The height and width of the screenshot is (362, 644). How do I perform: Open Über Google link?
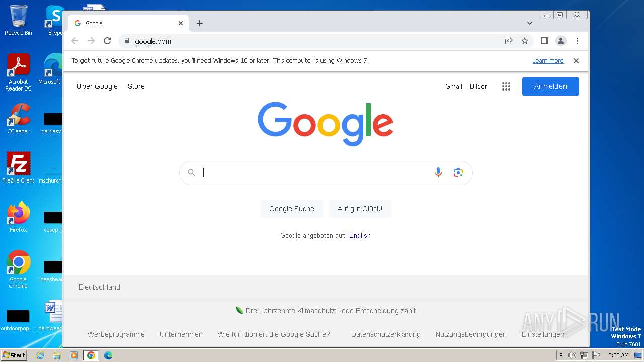point(97,86)
